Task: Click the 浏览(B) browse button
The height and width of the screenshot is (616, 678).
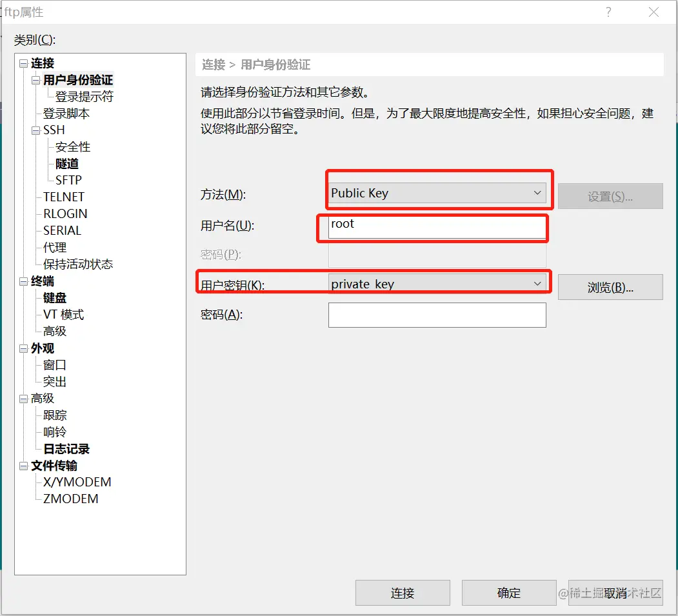Action: pos(610,286)
